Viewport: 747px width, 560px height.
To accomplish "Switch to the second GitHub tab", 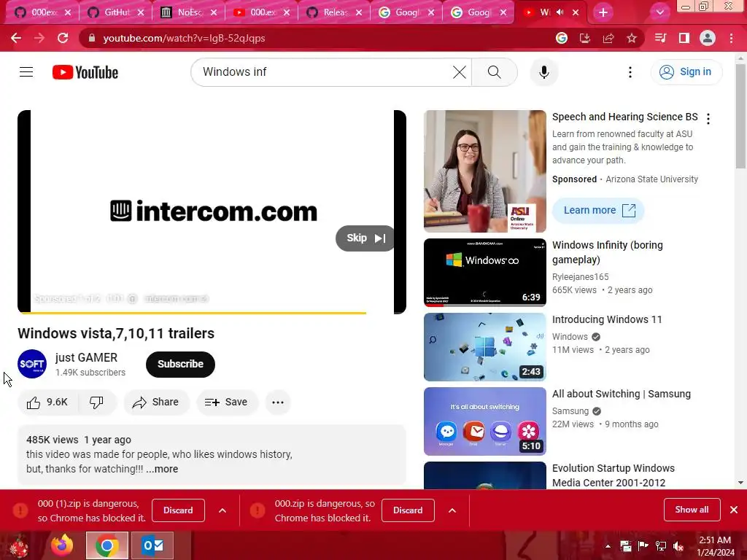I will pos(116,12).
